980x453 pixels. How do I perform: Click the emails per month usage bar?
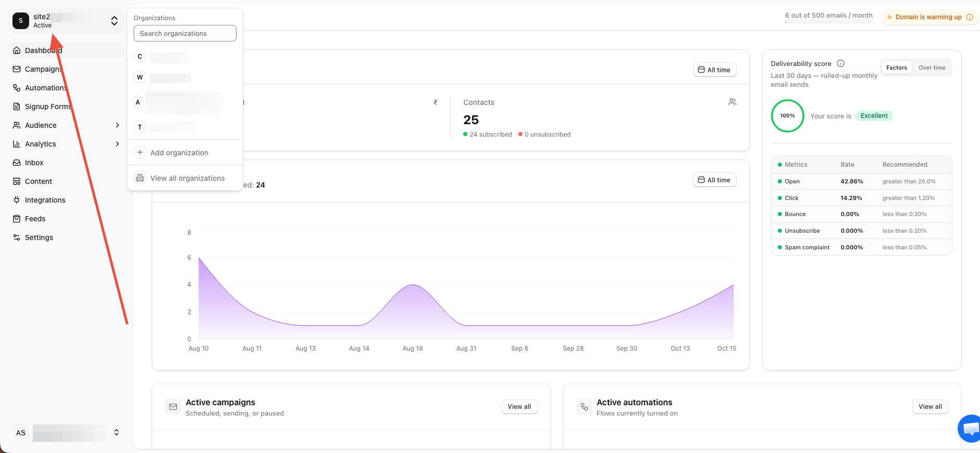click(829, 22)
